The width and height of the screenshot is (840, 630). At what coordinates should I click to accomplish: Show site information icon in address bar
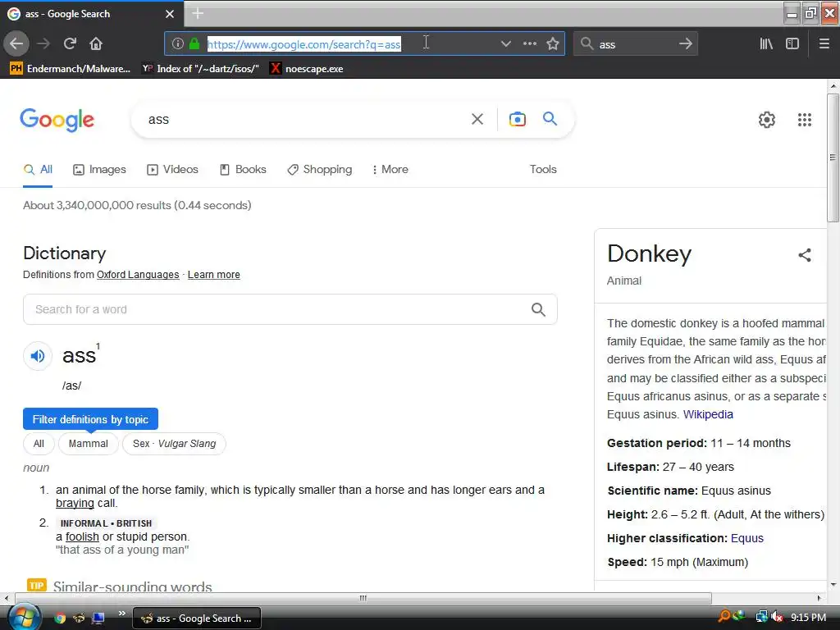pyautogui.click(x=178, y=44)
